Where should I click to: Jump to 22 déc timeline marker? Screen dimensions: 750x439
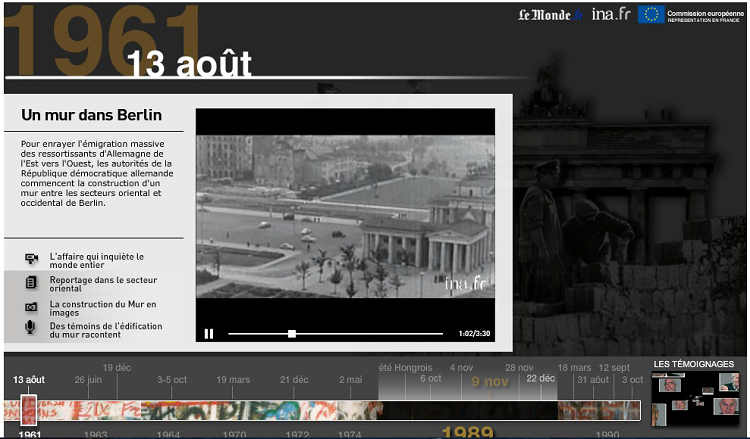540,379
